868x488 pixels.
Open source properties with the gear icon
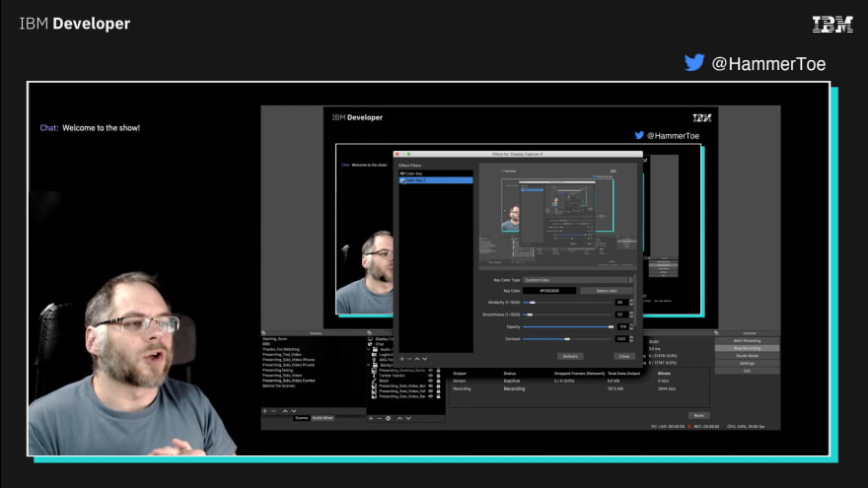(x=388, y=418)
